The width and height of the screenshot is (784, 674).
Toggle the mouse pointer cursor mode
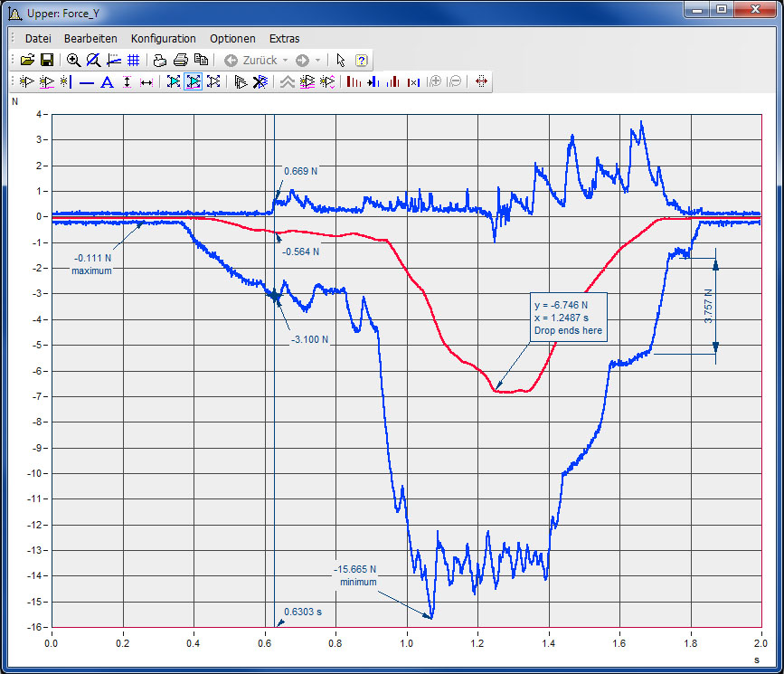341,61
